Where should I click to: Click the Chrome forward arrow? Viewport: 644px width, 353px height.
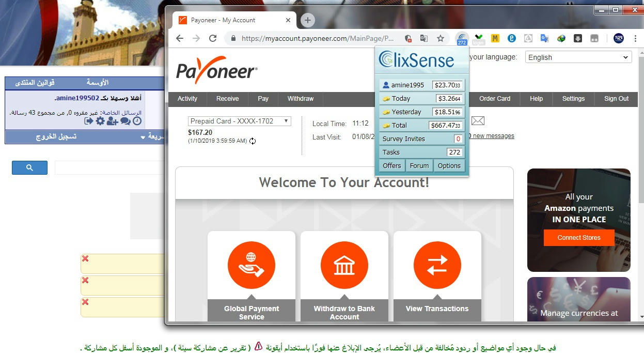click(x=196, y=38)
